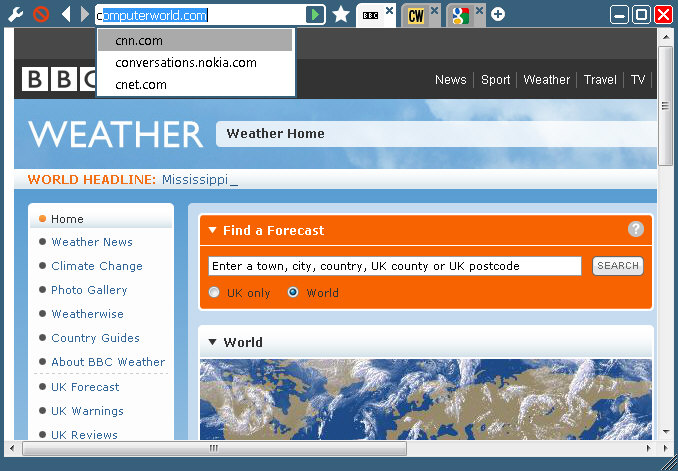This screenshot has width=678, height=471.
Task: Click the horizontal scrollbar thumb
Action: tap(214, 448)
